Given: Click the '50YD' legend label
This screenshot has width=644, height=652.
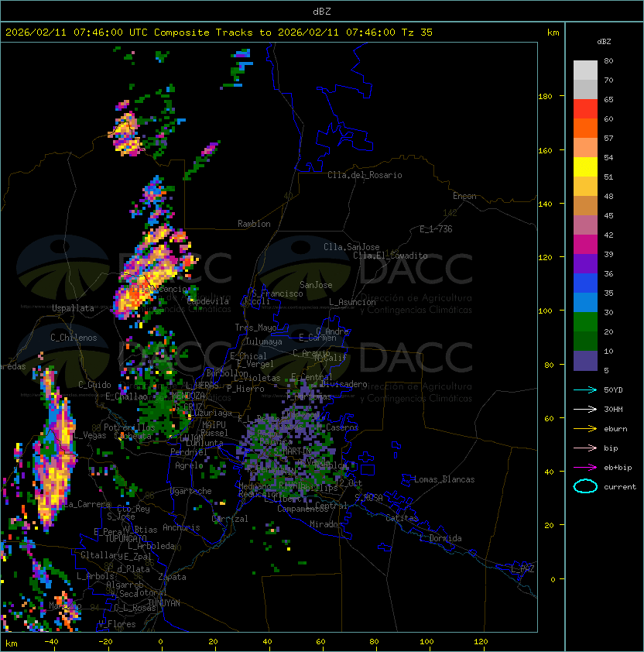Looking at the screenshot, I should tap(613, 390).
